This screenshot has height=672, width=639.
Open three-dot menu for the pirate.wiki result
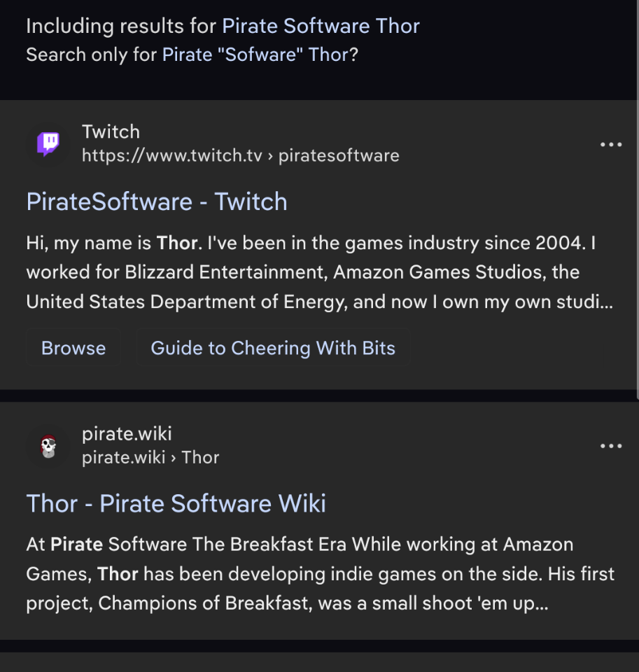pos(611,447)
